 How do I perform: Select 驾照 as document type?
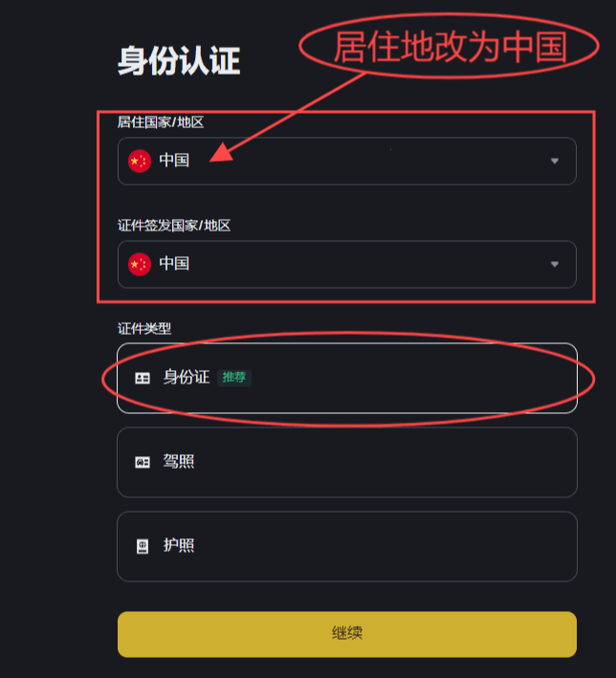coord(347,462)
